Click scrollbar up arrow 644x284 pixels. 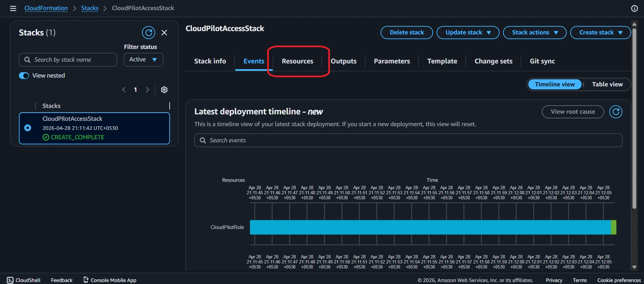[x=634, y=24]
